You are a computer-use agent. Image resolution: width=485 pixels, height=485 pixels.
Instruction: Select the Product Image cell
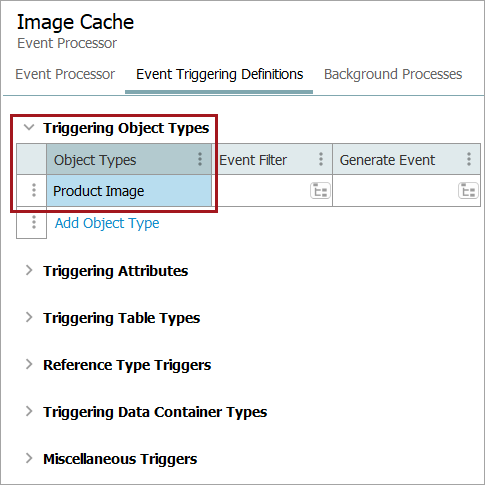(x=129, y=191)
